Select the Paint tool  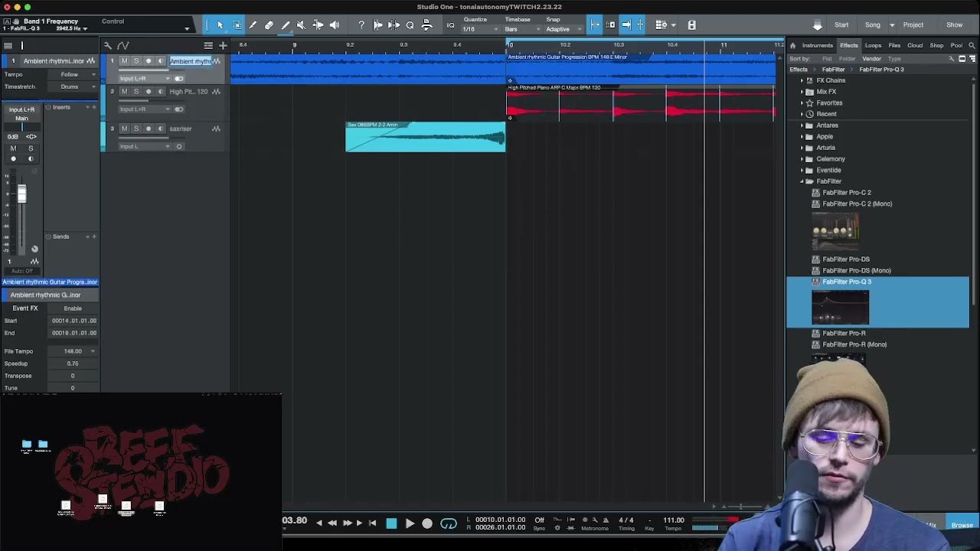[285, 25]
